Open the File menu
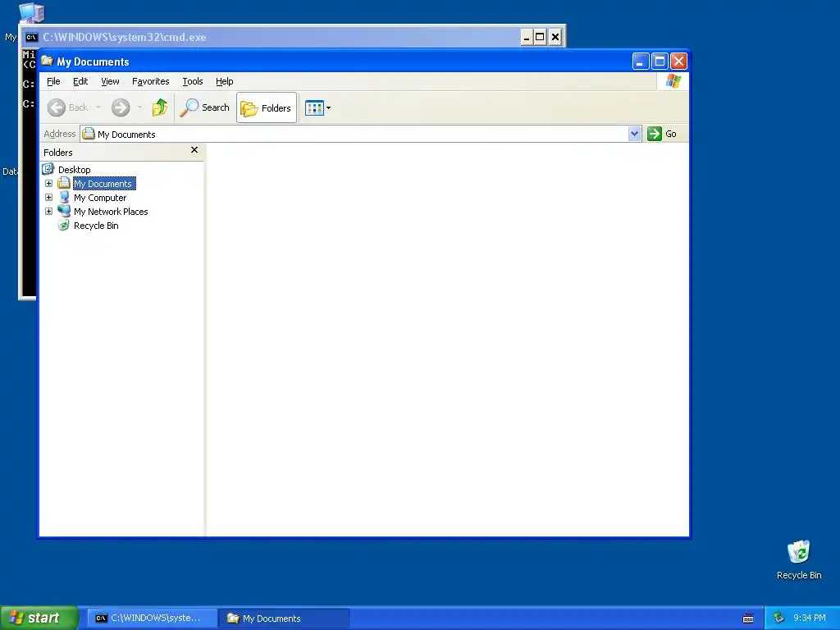 click(53, 81)
